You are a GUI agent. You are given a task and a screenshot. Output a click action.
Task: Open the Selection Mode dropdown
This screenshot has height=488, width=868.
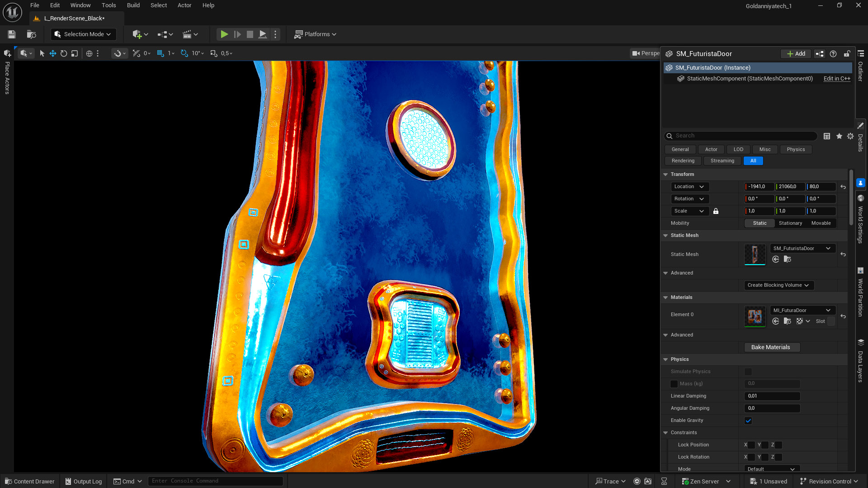(x=83, y=34)
